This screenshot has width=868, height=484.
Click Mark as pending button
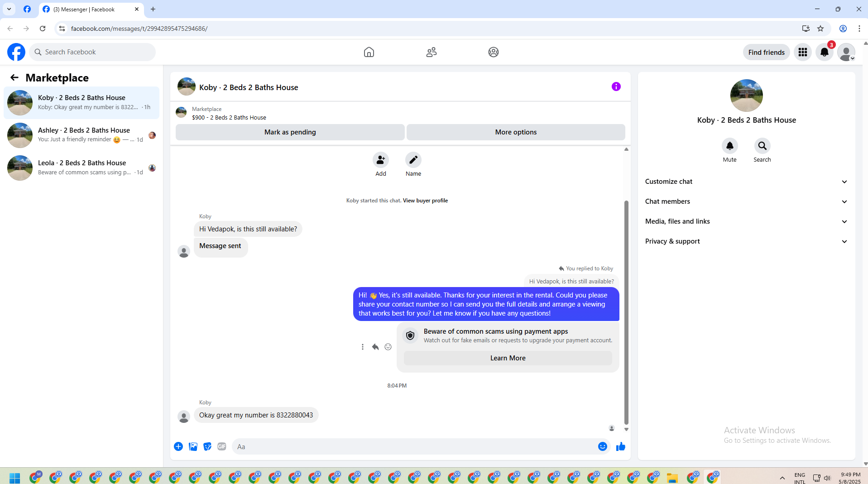point(290,132)
